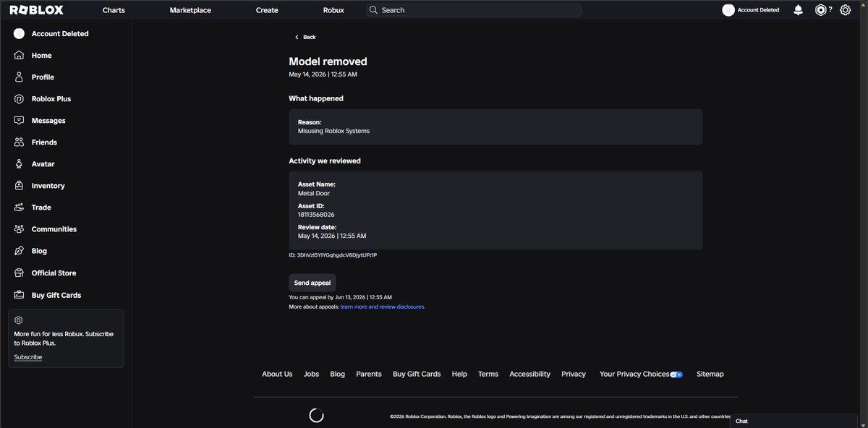Open the Sitemap footer link
Image resolution: width=868 pixels, height=428 pixels.
[x=710, y=374]
